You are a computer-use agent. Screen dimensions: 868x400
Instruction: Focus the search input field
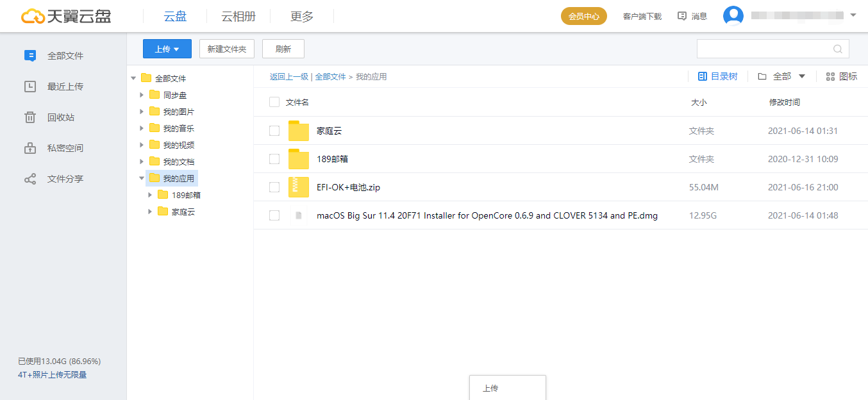point(773,49)
